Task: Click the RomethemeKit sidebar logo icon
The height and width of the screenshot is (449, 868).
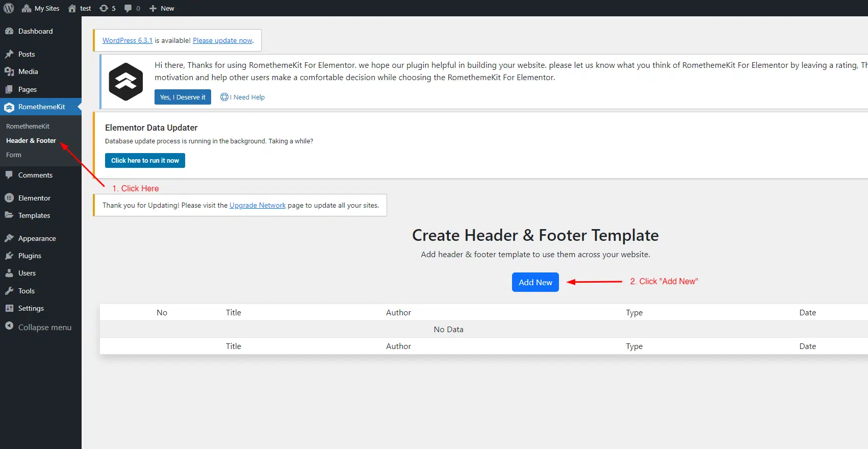Action: click(9, 107)
